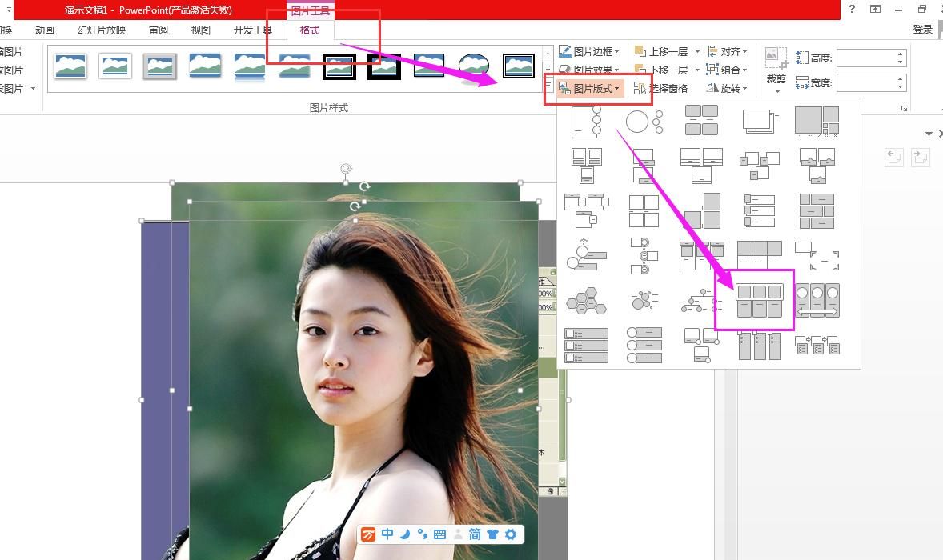The height and width of the screenshot is (560, 943).
Task: Pick the vertical three-row picture list layout
Action: pyautogui.click(x=760, y=210)
